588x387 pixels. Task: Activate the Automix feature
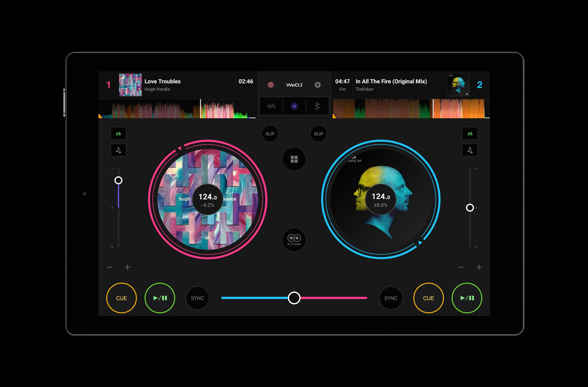click(x=294, y=240)
